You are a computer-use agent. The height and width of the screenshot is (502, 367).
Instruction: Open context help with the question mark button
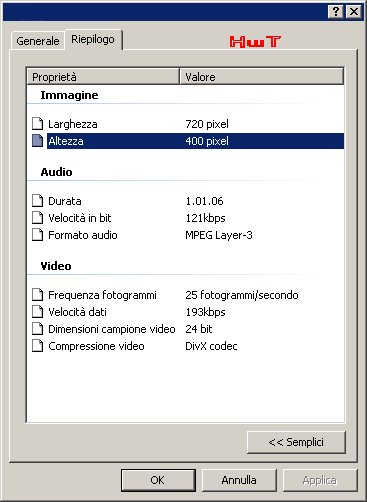pos(336,12)
